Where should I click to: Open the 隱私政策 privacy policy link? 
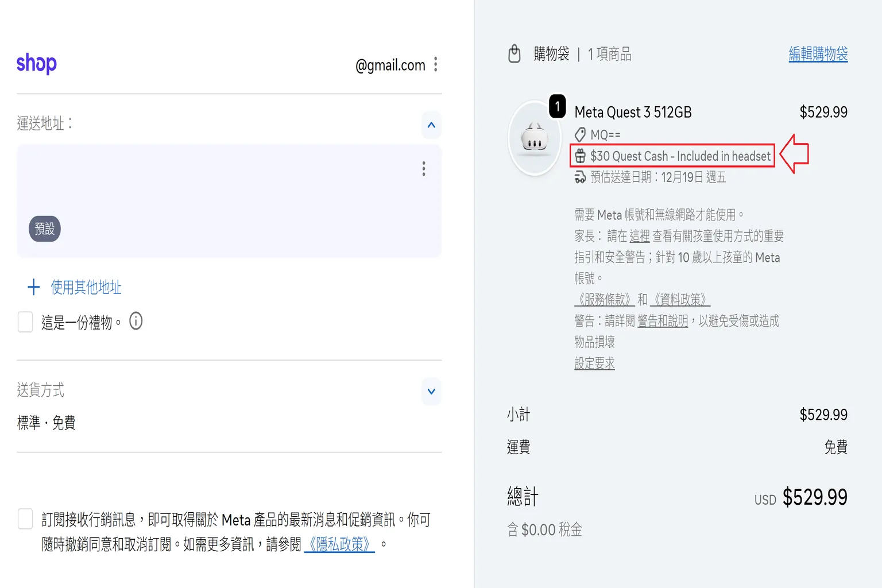(339, 544)
